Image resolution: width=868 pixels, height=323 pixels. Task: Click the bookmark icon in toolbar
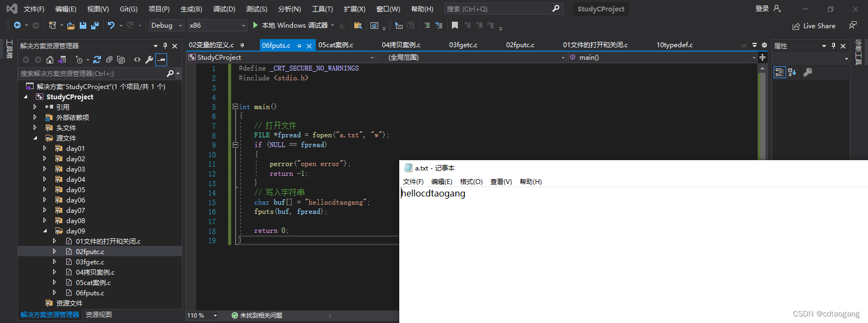pyautogui.click(x=455, y=26)
